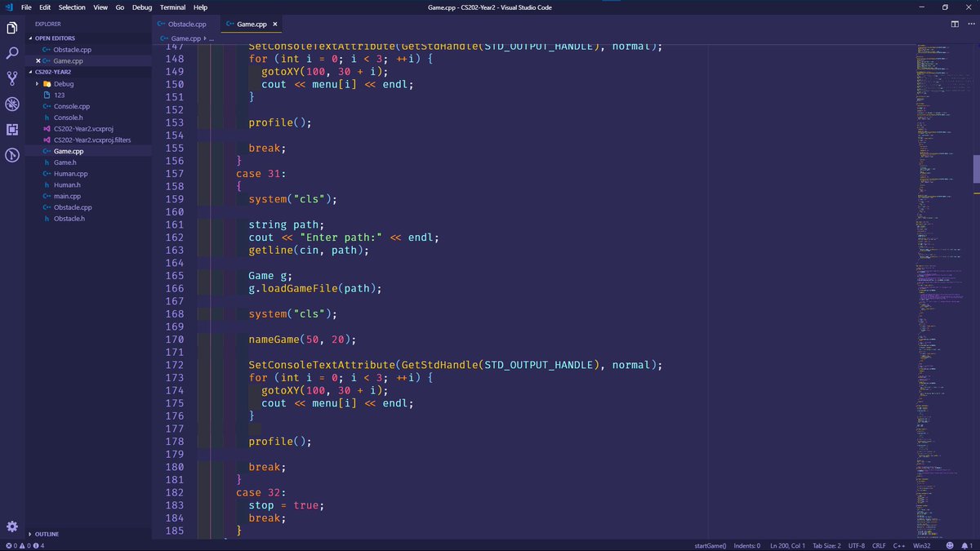Change indentation via Tab Size: 2
The image size is (980, 551).
click(826, 545)
